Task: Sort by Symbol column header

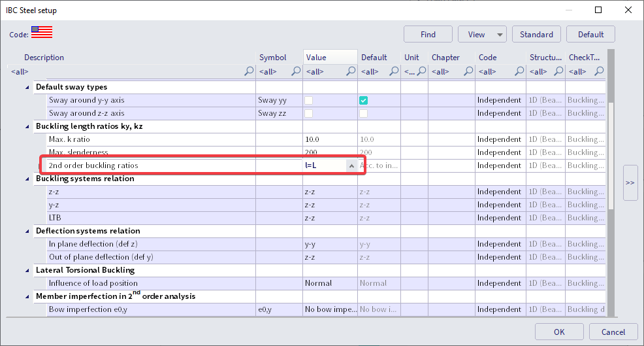Action: pos(273,58)
